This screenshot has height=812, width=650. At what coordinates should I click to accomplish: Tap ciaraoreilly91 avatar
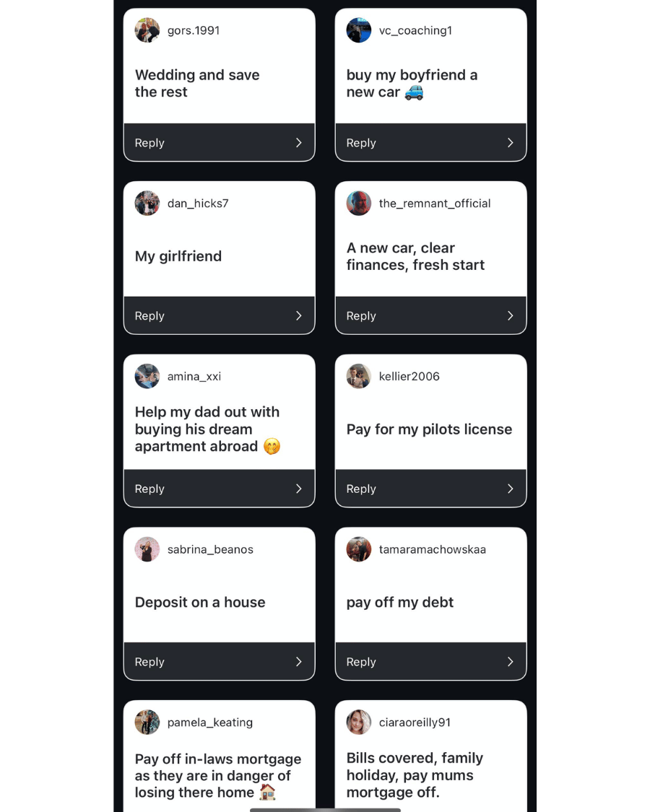pos(359,722)
